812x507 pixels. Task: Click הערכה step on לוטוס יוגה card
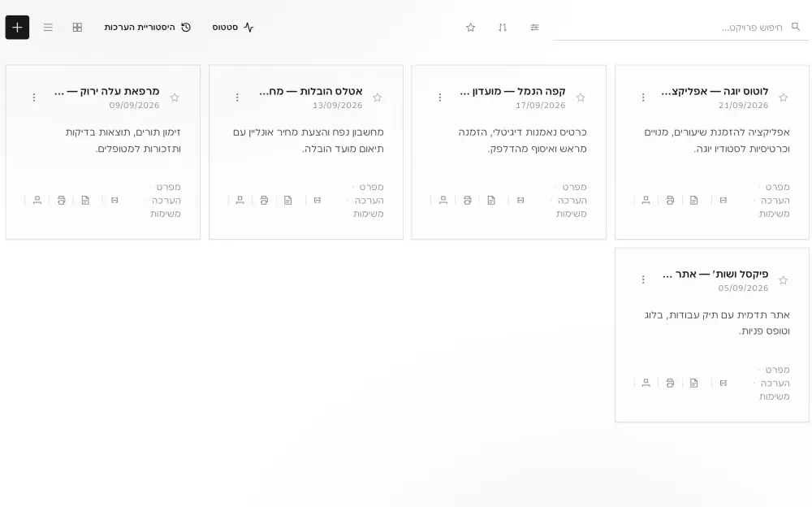coord(775,201)
